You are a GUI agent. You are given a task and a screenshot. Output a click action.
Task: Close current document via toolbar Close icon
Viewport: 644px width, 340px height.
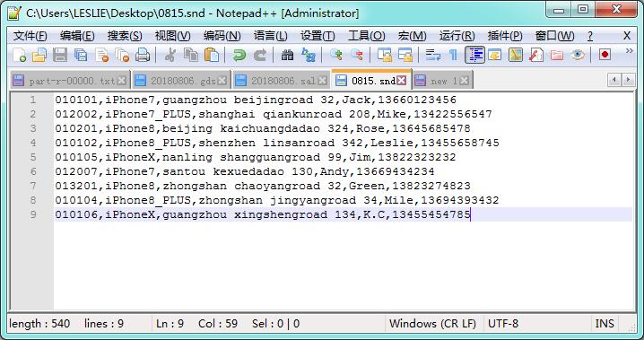[x=101, y=55]
